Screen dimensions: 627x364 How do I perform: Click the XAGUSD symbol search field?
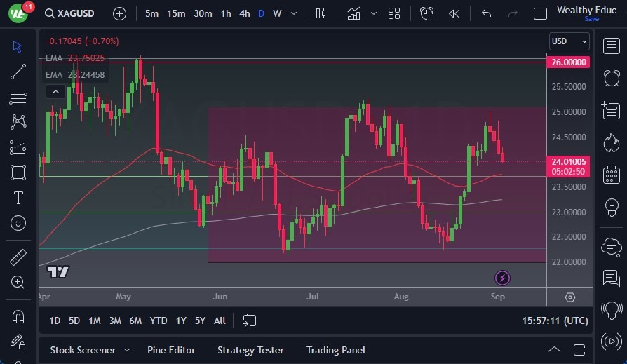[x=72, y=13]
